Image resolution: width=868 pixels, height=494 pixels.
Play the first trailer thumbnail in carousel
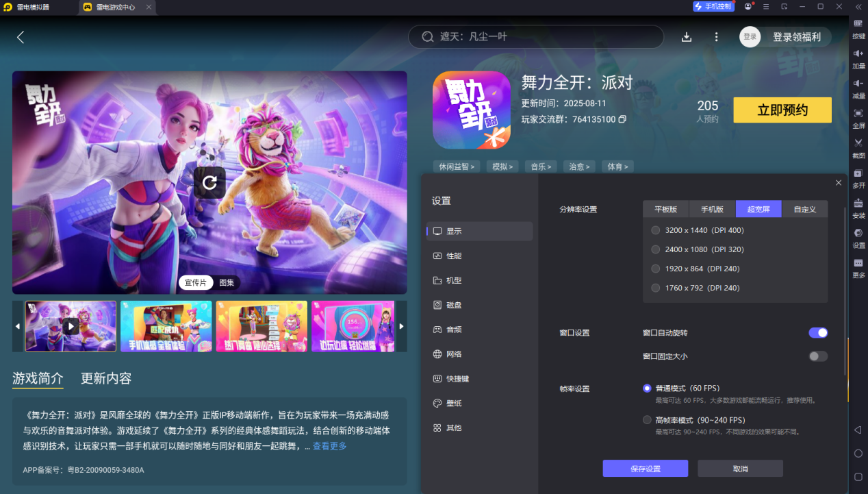click(71, 326)
